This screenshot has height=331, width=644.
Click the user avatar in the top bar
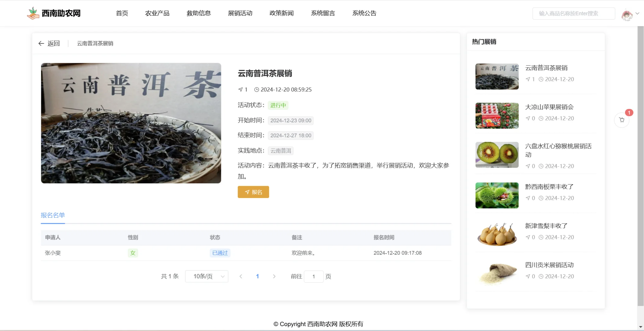coord(628,14)
